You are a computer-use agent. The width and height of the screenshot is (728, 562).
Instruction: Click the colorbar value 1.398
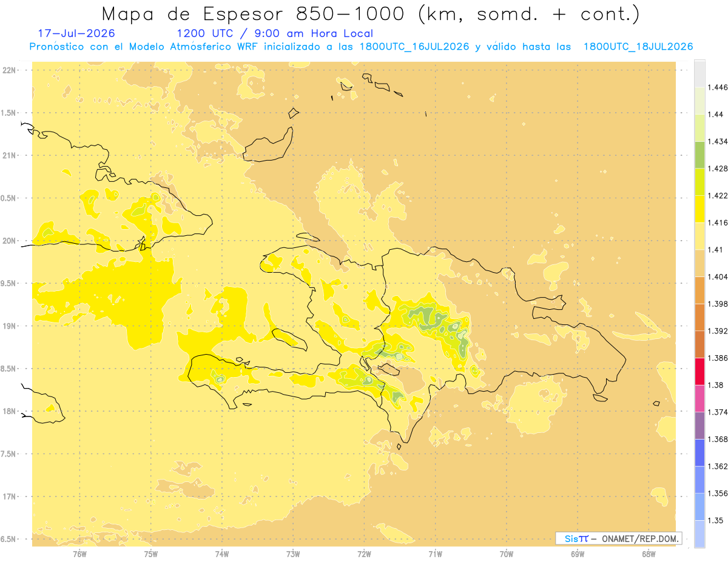(718, 304)
